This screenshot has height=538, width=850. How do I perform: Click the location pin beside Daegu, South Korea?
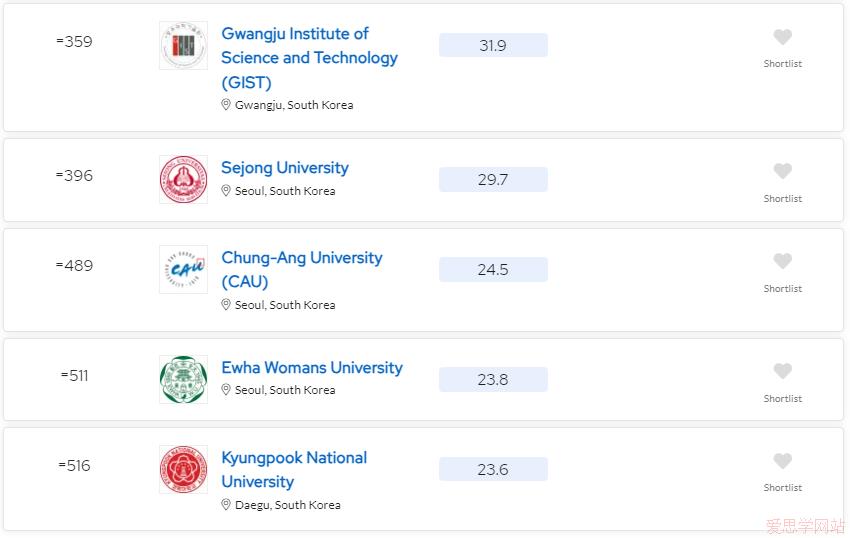pos(226,505)
